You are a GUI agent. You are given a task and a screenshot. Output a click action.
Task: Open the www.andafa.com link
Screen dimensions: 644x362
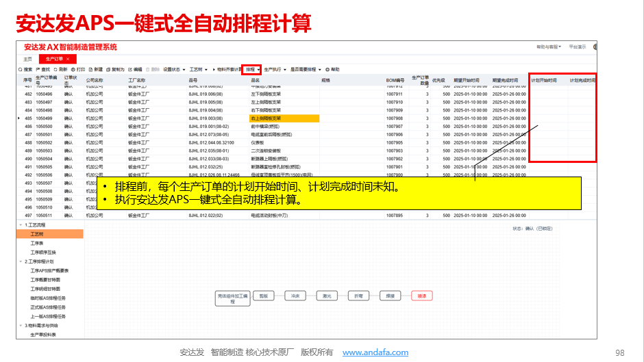pyautogui.click(x=375, y=352)
